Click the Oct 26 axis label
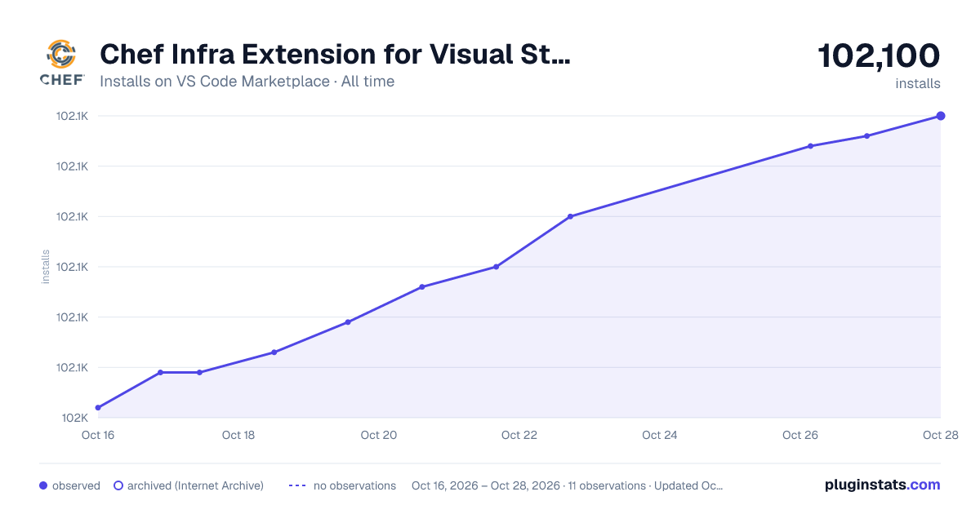Screen dimensions: 980x514 click(x=800, y=435)
